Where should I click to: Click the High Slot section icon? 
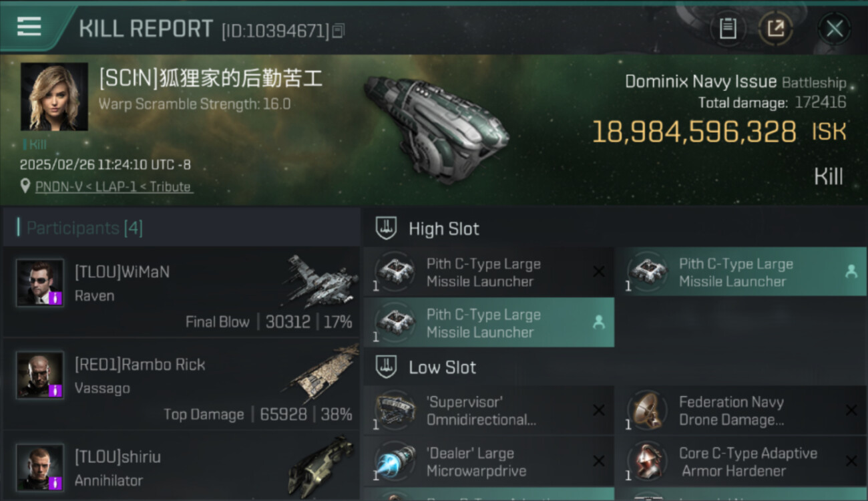coord(387,228)
